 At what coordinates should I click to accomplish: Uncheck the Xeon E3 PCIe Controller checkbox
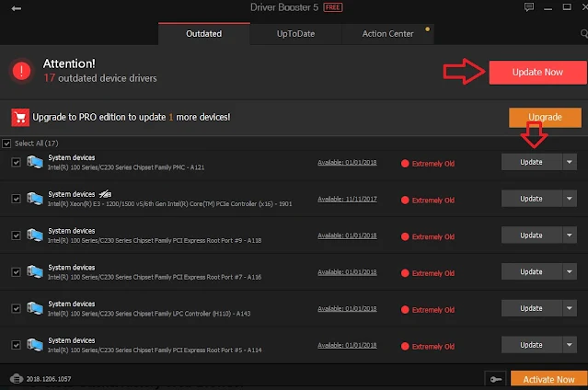[16, 199]
